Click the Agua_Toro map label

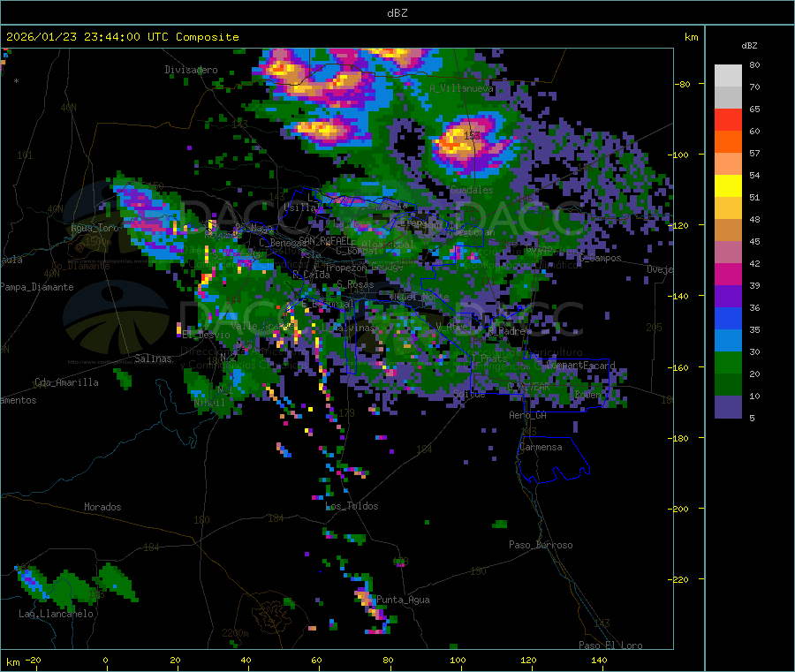click(95, 228)
